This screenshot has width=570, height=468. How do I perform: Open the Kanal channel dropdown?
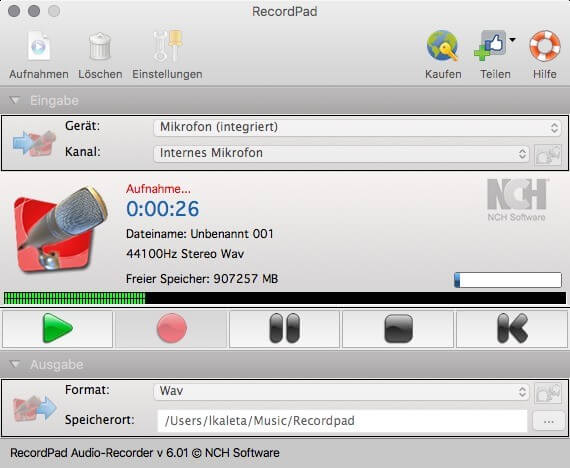pos(341,153)
